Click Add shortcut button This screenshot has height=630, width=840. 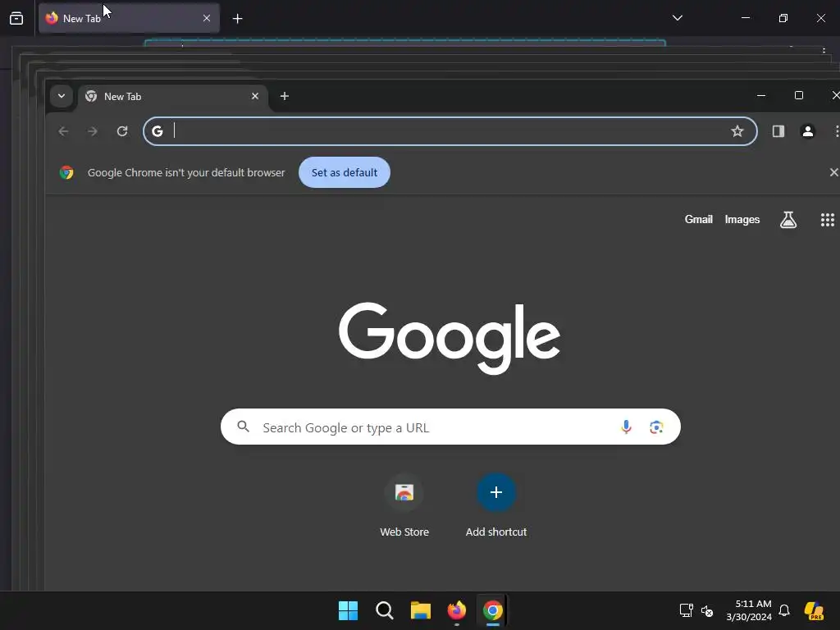pyautogui.click(x=496, y=505)
